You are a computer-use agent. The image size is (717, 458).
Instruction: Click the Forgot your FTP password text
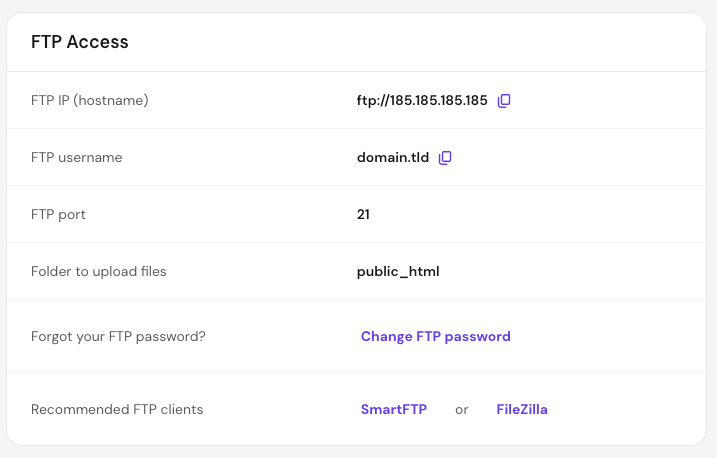[118, 336]
